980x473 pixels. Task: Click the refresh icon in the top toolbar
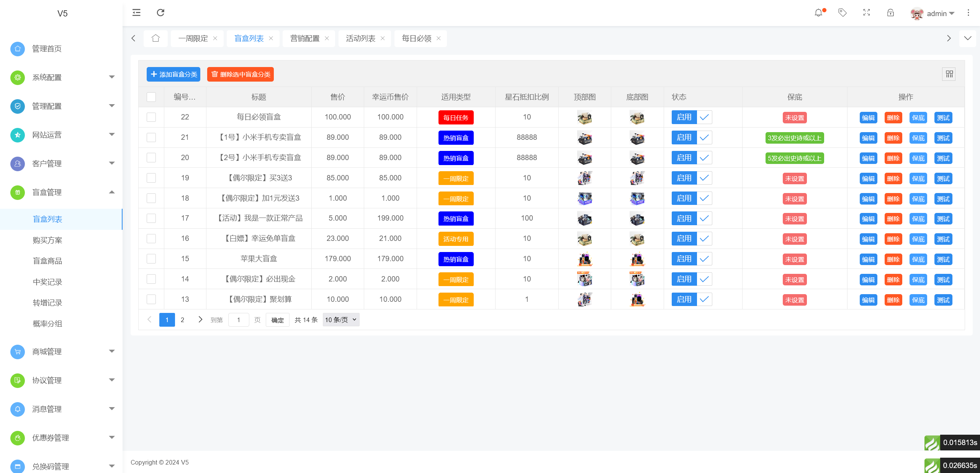(x=160, y=12)
